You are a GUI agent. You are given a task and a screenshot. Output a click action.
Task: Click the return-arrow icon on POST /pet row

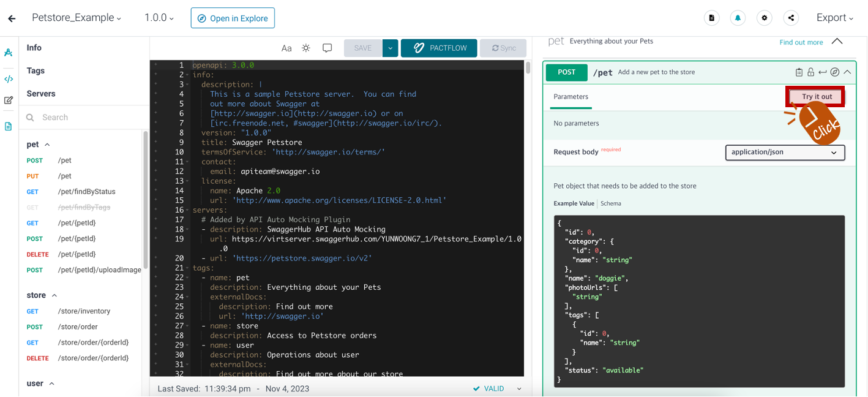pyautogui.click(x=823, y=72)
